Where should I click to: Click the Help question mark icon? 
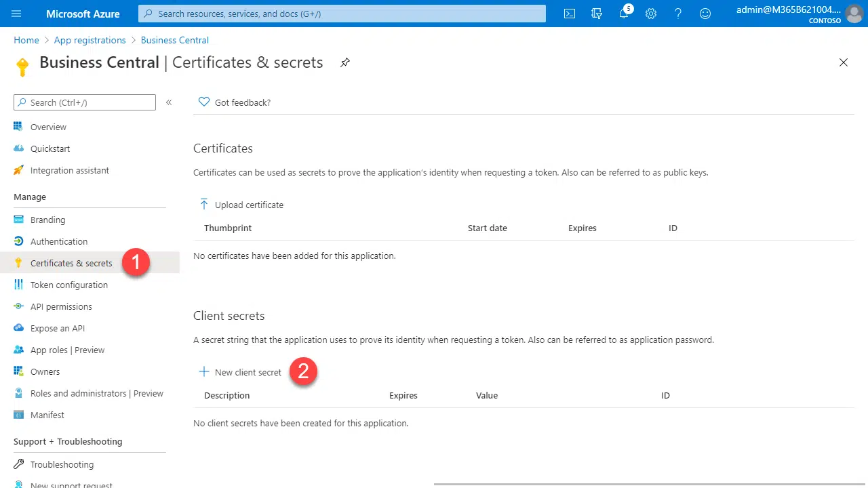[x=678, y=14]
